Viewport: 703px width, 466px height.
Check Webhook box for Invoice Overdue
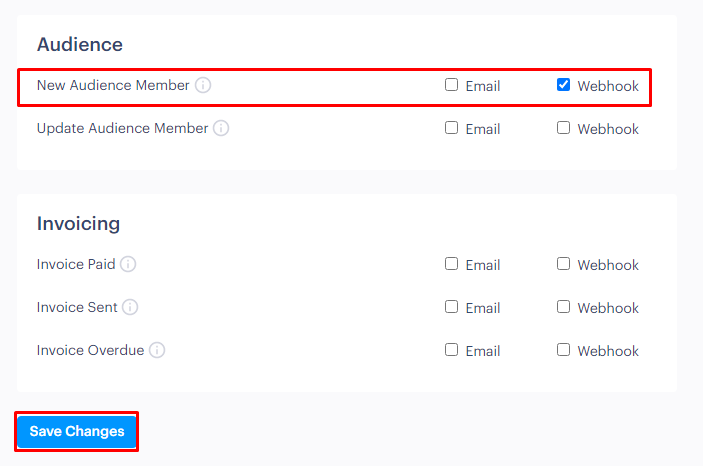click(564, 350)
